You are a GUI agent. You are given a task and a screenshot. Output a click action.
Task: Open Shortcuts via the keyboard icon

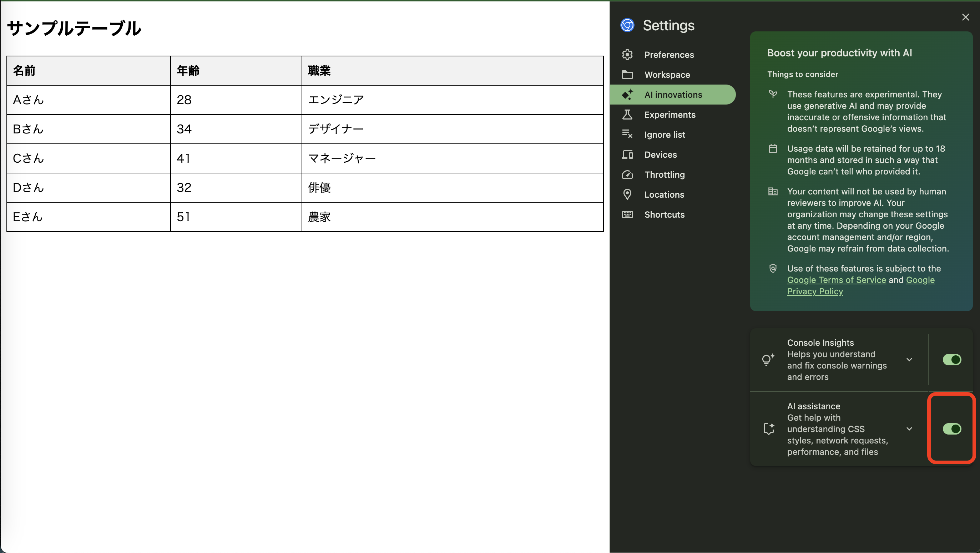(x=628, y=214)
